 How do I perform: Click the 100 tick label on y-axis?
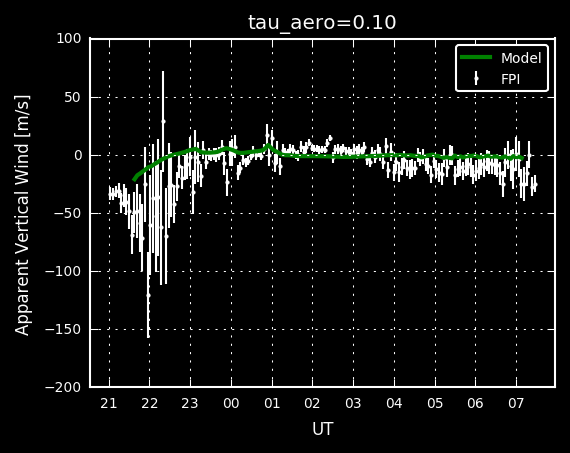69,39
